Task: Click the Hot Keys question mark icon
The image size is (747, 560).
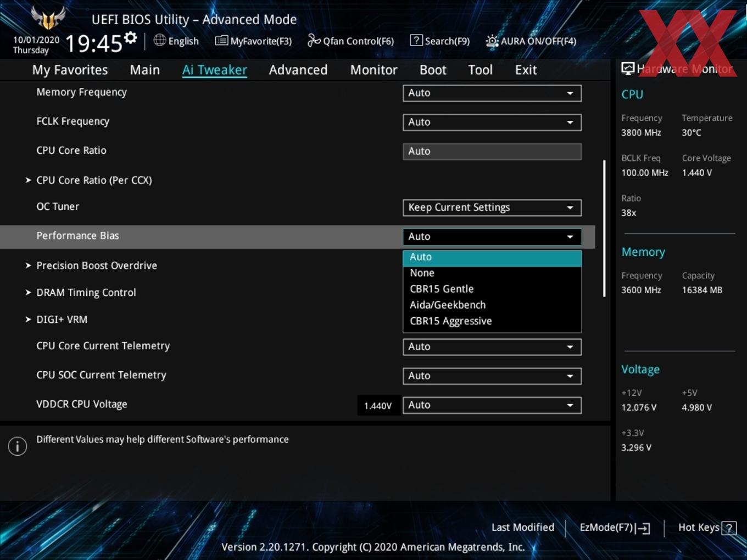Action: click(729, 528)
